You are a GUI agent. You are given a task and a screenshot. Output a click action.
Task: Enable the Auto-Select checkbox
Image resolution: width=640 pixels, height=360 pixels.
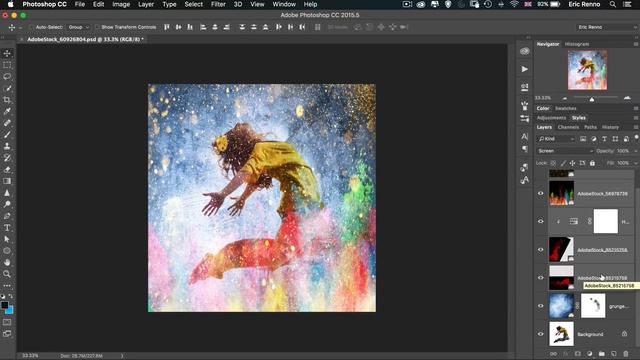point(31,27)
